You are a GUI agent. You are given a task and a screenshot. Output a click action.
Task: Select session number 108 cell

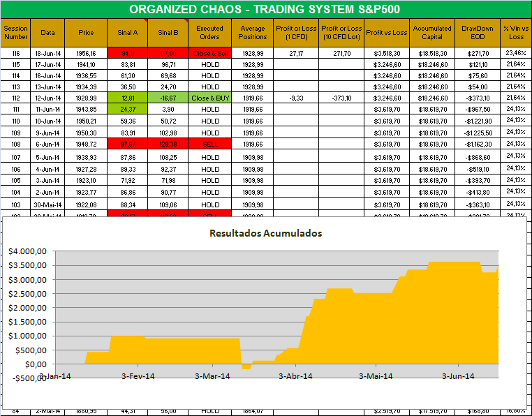[x=15, y=144]
